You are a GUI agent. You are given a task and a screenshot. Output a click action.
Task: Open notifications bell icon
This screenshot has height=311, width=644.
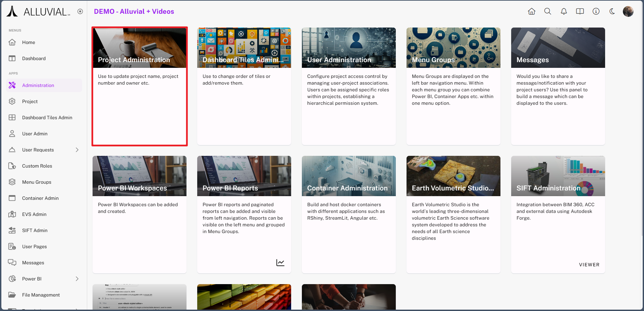click(x=564, y=11)
